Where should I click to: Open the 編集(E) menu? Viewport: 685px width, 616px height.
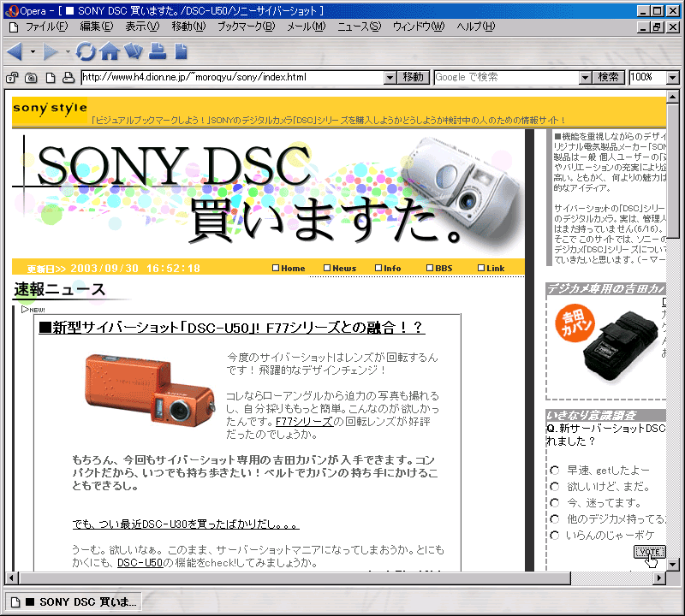(x=97, y=27)
